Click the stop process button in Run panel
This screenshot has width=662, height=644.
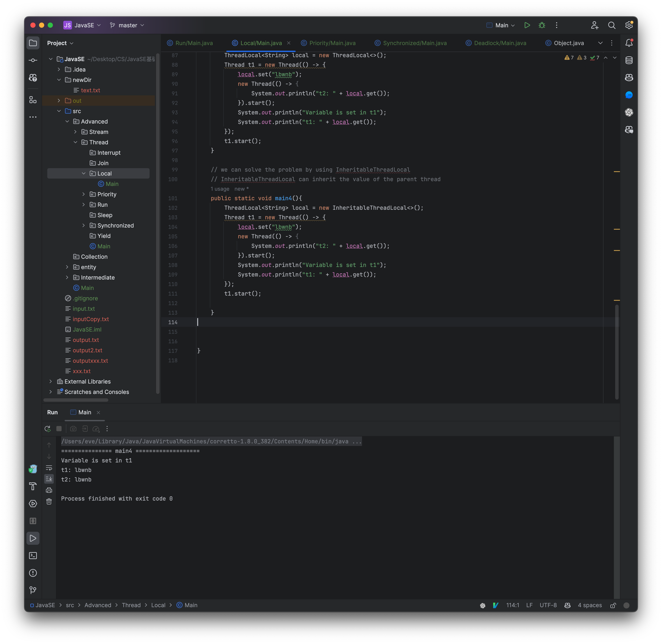click(59, 428)
